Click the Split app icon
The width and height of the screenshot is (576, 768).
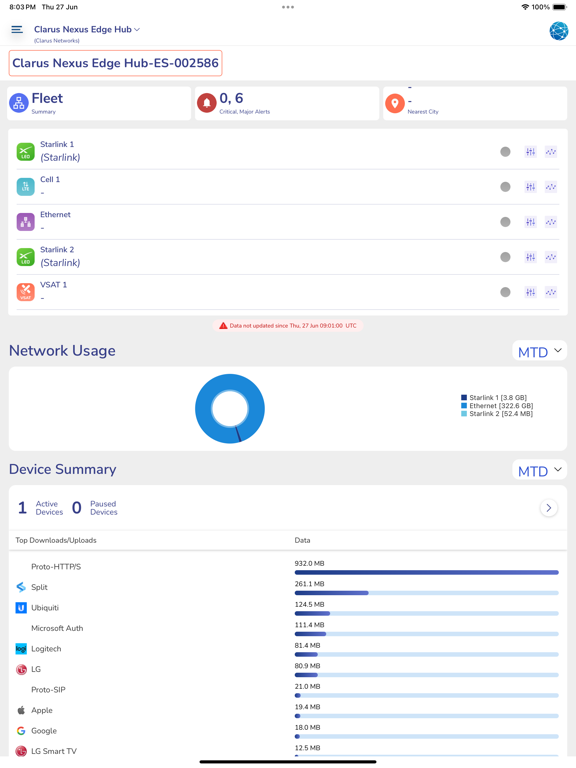pyautogui.click(x=21, y=587)
